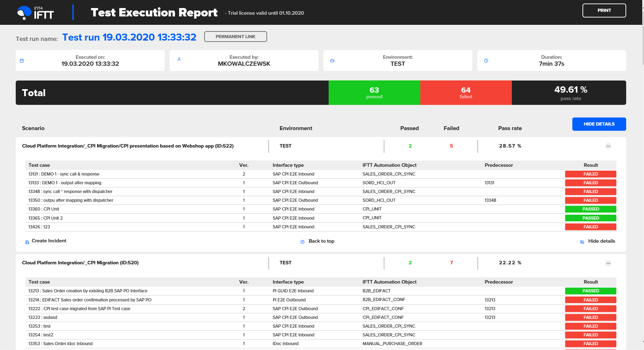Toggle the blue HIDE DETAILS button

tap(599, 124)
